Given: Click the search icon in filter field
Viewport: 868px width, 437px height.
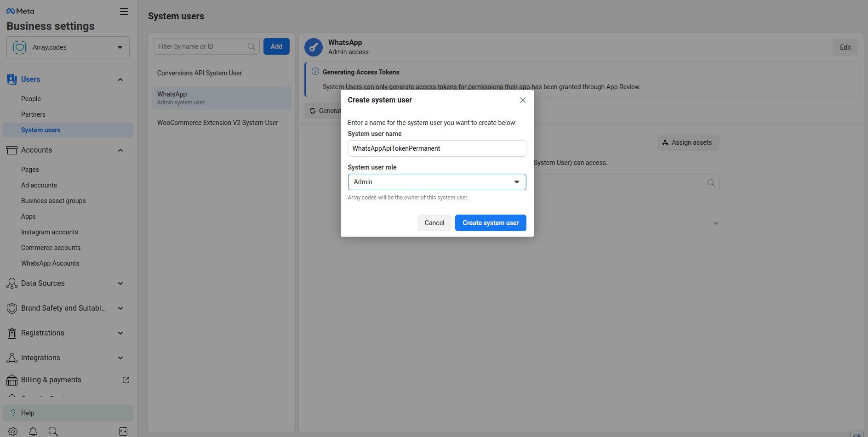Looking at the screenshot, I should [x=251, y=46].
